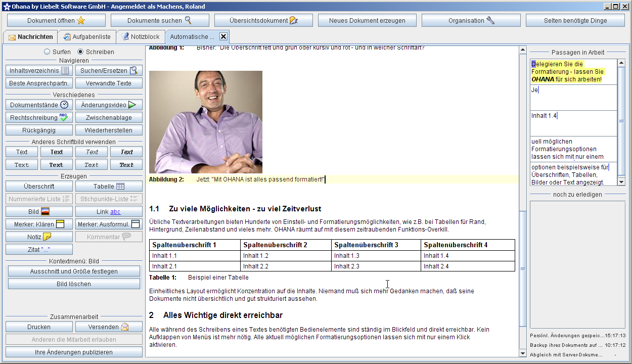This screenshot has width=632, height=364.
Task: Insert a Bild via picture button
Action: [39, 212]
